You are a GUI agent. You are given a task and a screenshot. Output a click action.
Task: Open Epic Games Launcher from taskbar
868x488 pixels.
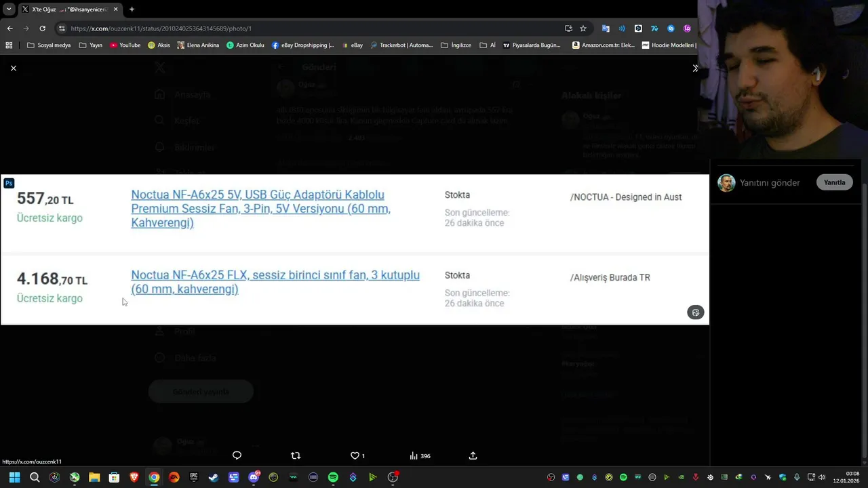194,477
